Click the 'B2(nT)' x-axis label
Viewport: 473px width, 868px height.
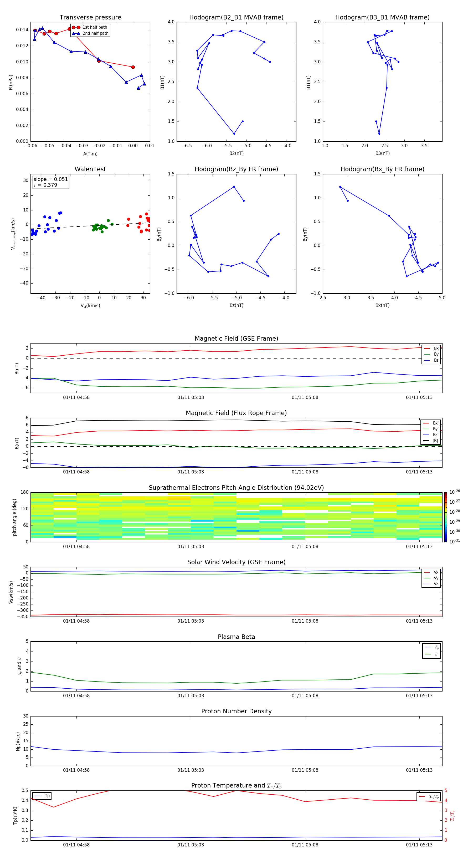click(x=236, y=153)
